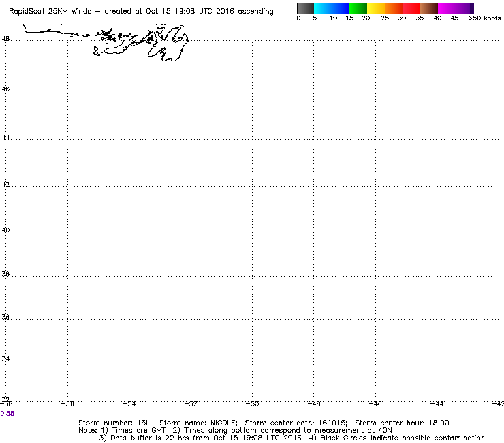Click the longitude label '-42'

[x=498, y=404]
